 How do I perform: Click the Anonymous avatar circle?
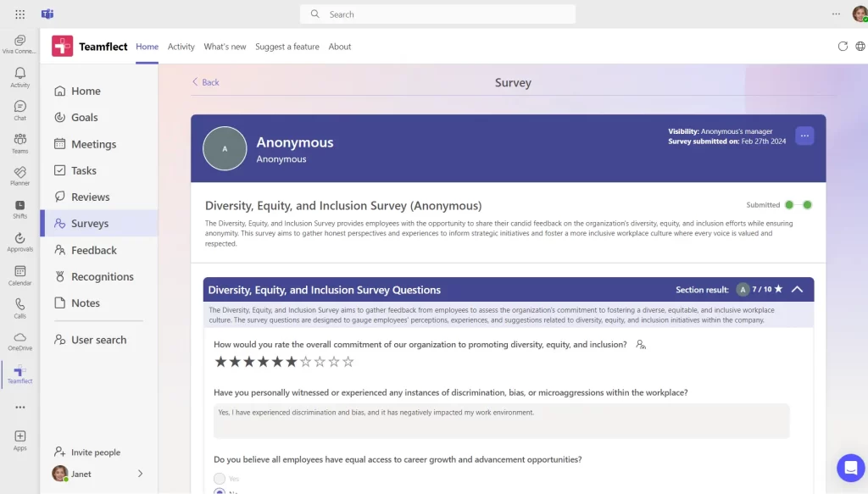(225, 148)
